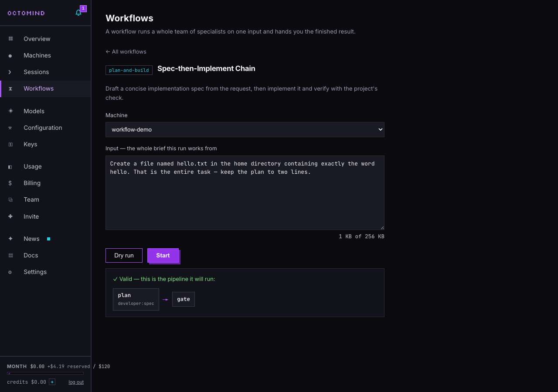Open the Configuration tools icon

point(10,128)
